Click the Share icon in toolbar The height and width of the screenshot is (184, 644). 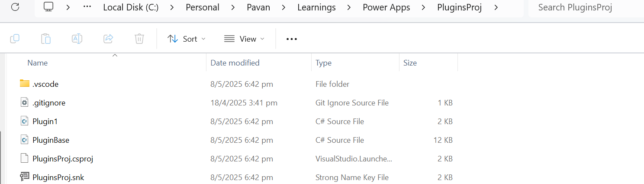[x=108, y=39]
